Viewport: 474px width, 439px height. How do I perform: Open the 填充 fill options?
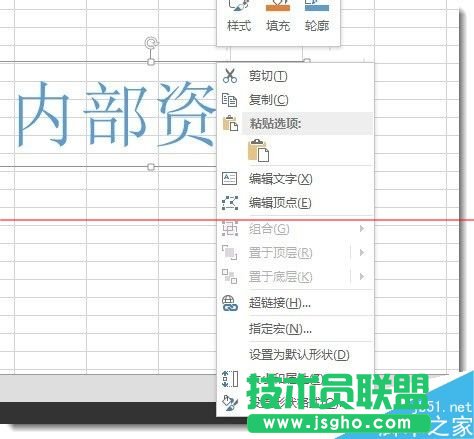[x=278, y=17]
